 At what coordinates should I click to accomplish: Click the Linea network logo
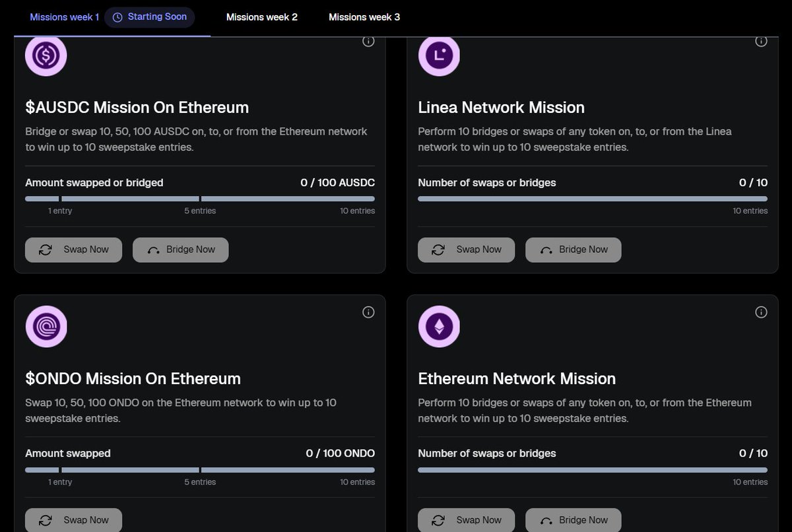point(439,56)
